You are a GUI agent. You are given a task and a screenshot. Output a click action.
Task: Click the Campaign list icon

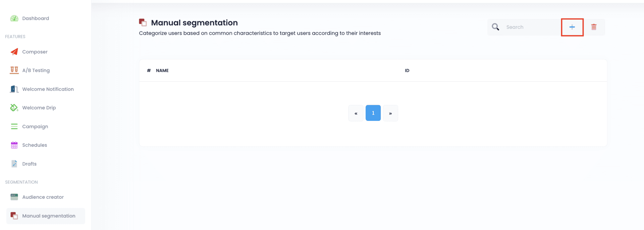14,127
